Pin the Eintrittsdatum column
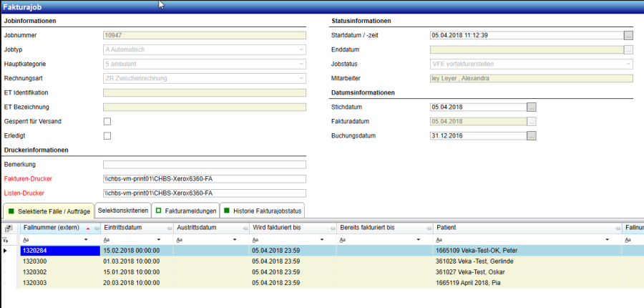 [168, 228]
